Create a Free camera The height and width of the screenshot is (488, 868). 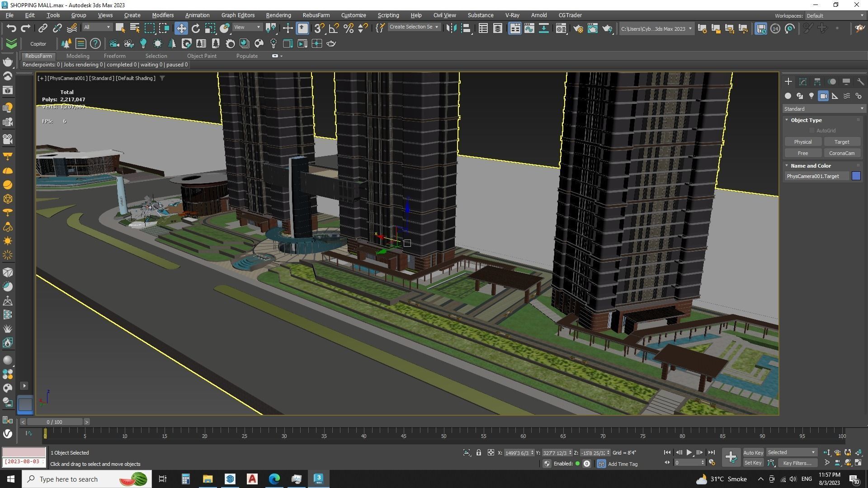click(802, 153)
